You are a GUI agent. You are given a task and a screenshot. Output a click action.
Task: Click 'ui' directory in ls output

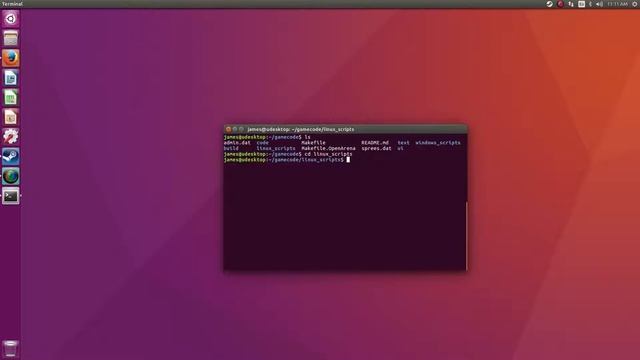coord(400,149)
